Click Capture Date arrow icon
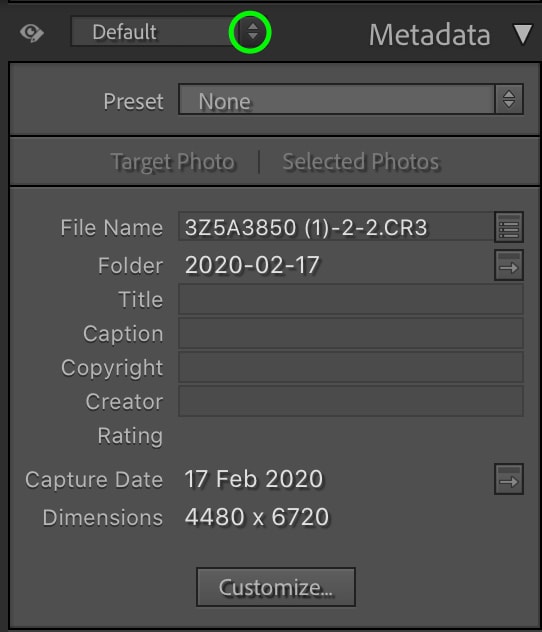542x632 pixels. coord(509,479)
